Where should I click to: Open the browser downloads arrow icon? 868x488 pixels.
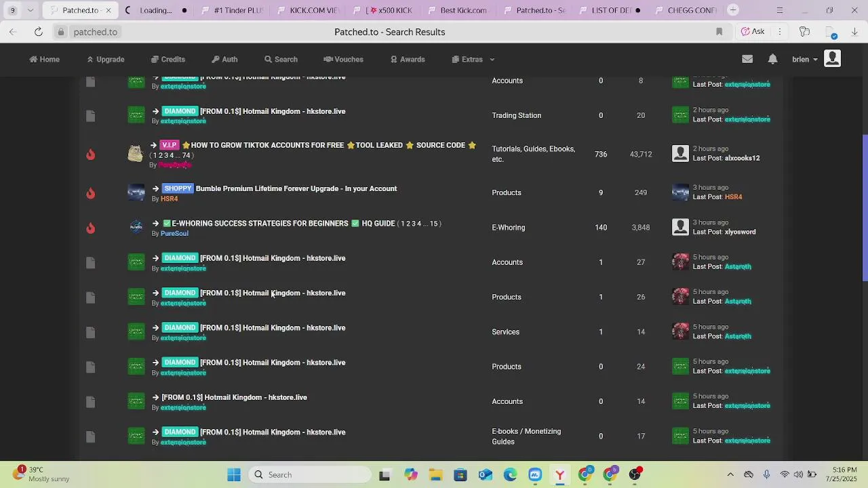854,32
